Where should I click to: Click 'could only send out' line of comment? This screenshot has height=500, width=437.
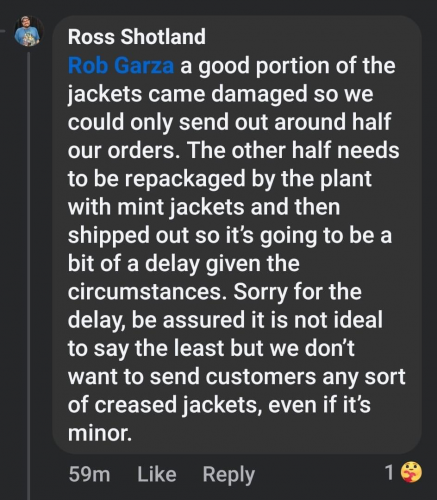168,122
